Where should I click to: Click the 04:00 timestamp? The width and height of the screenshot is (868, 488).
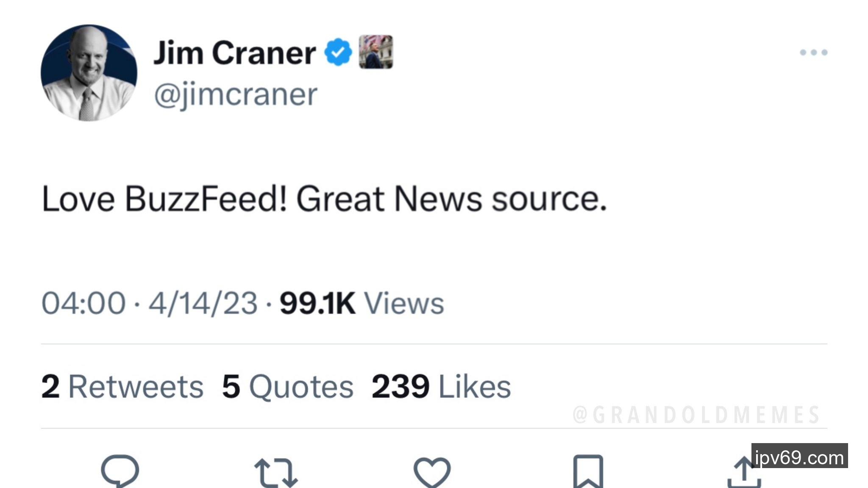coord(83,303)
